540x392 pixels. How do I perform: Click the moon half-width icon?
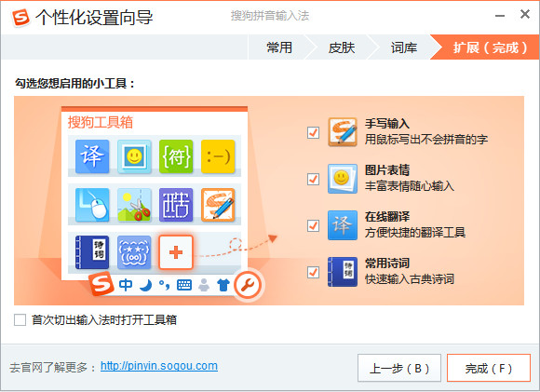tap(146, 285)
